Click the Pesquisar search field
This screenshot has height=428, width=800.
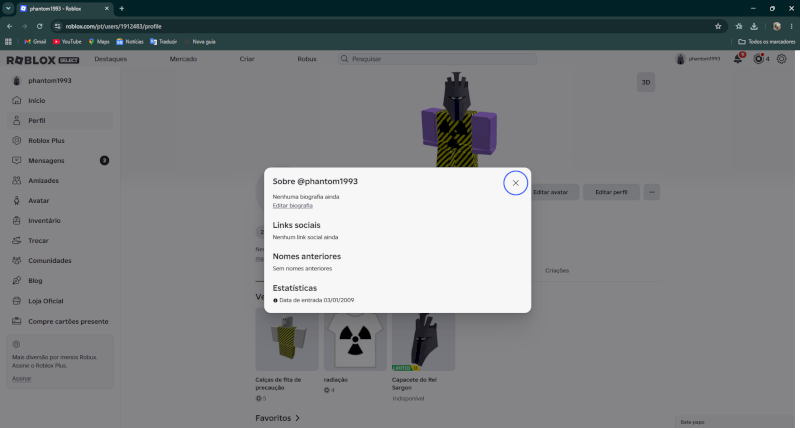(x=437, y=59)
